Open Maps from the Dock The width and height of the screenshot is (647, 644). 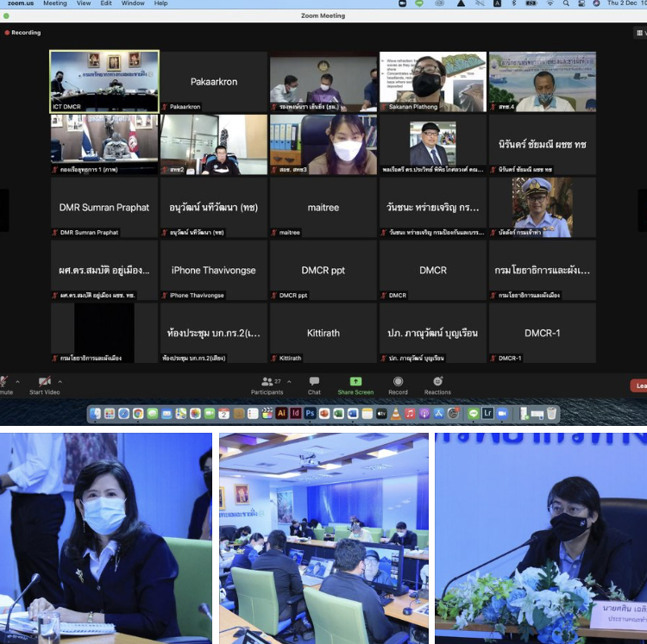[181, 414]
